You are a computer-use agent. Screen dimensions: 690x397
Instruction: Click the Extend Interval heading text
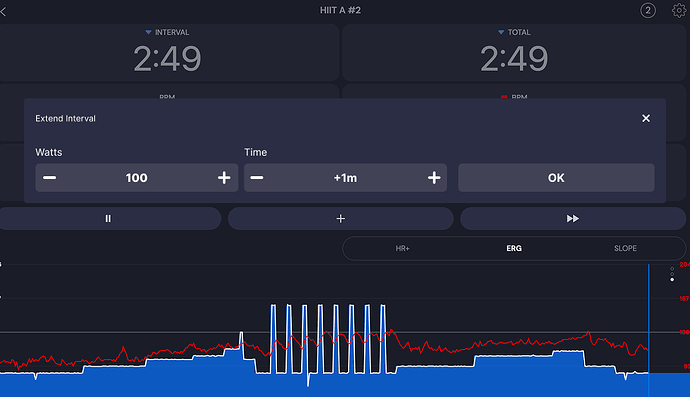[65, 118]
